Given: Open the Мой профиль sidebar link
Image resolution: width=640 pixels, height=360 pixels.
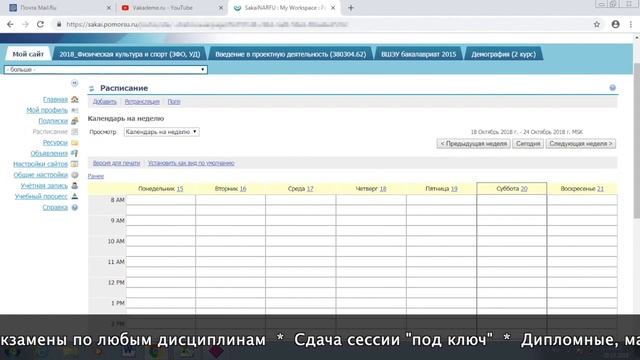Looking at the screenshot, I should coord(47,110).
